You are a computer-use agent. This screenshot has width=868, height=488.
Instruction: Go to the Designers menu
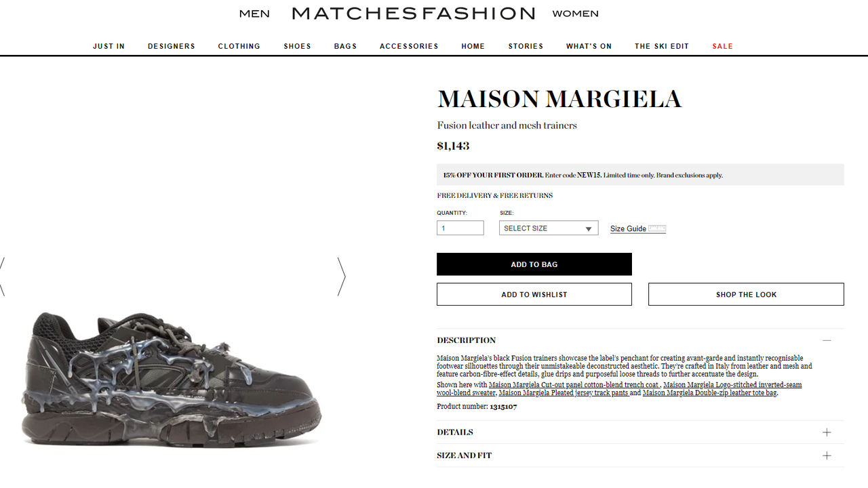click(172, 46)
